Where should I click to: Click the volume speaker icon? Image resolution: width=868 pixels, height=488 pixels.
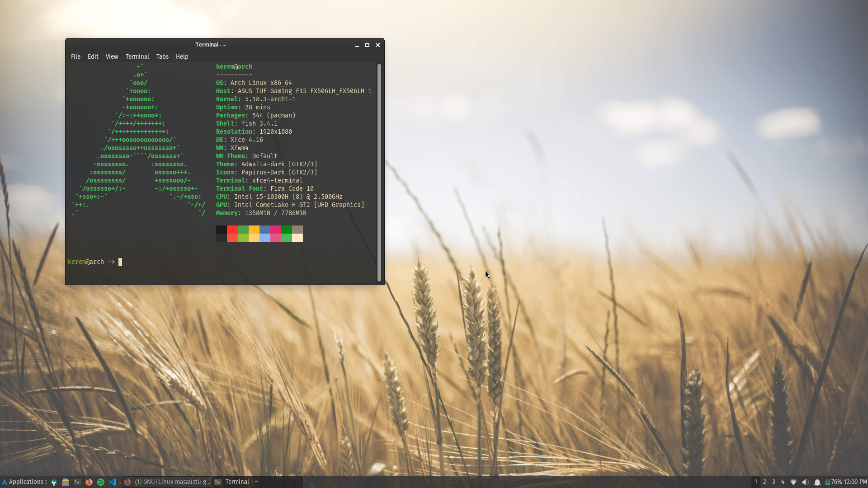805,482
